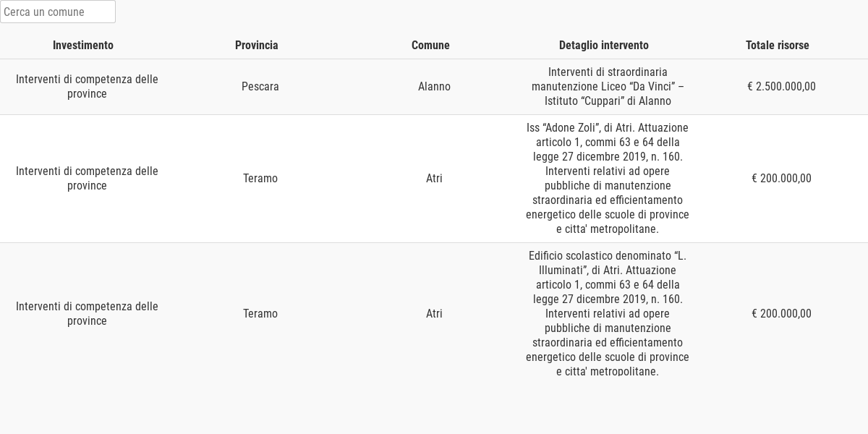Click Atri in the L. Illuminati row
Viewport: 868px width, 434px height.
coord(434,314)
